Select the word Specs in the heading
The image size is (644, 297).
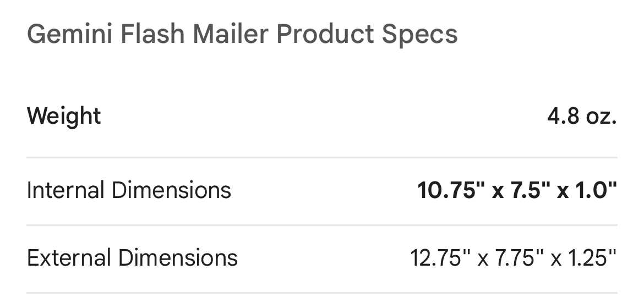click(424, 35)
